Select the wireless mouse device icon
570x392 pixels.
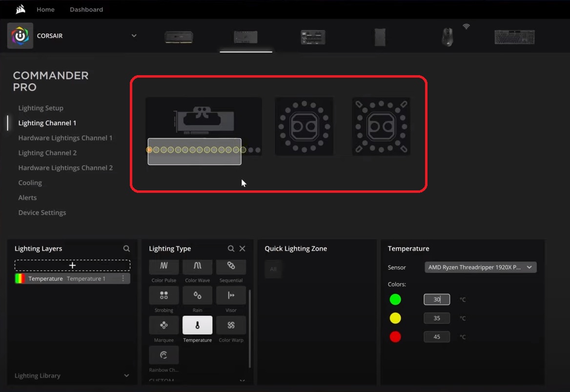point(447,37)
